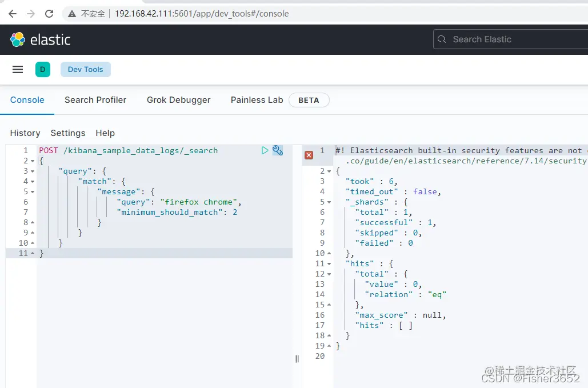Viewport: 588px width, 388px height.
Task: Collapse the "message" block on request line 5
Action: tap(33, 192)
